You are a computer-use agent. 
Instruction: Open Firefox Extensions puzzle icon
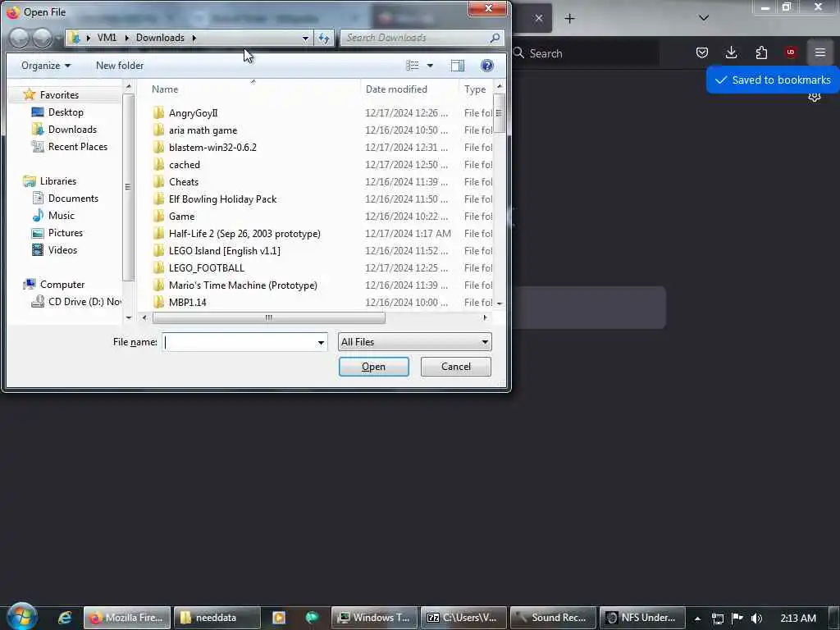click(760, 52)
